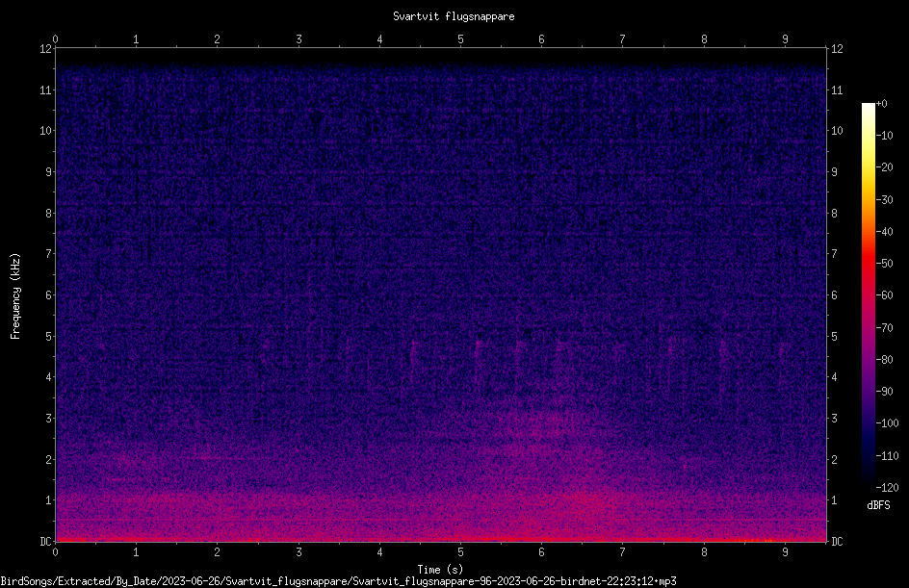Click the '-30' colorbar label
Viewport: 909px width, 588px height.
(x=884, y=200)
